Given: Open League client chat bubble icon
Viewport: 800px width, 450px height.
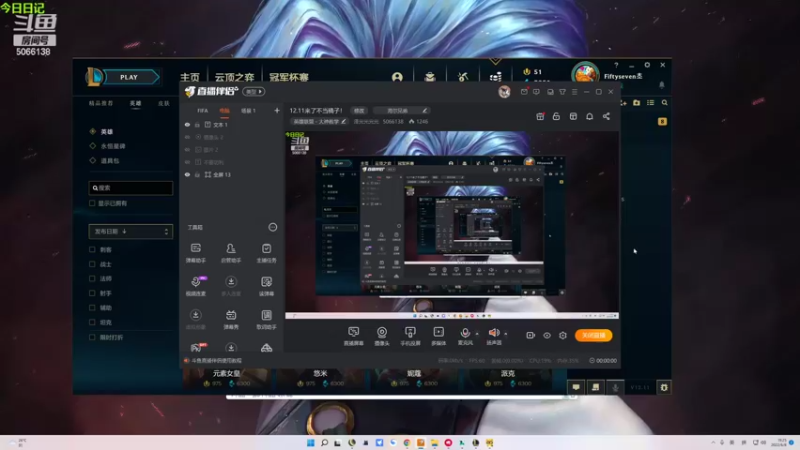Looking at the screenshot, I should (576, 387).
